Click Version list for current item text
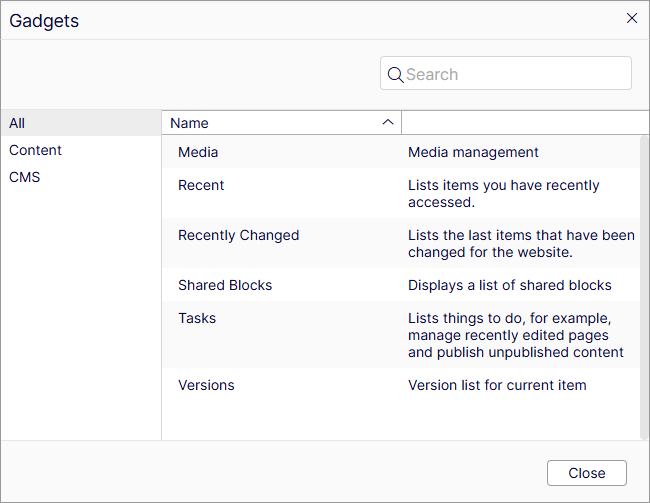 pos(497,385)
